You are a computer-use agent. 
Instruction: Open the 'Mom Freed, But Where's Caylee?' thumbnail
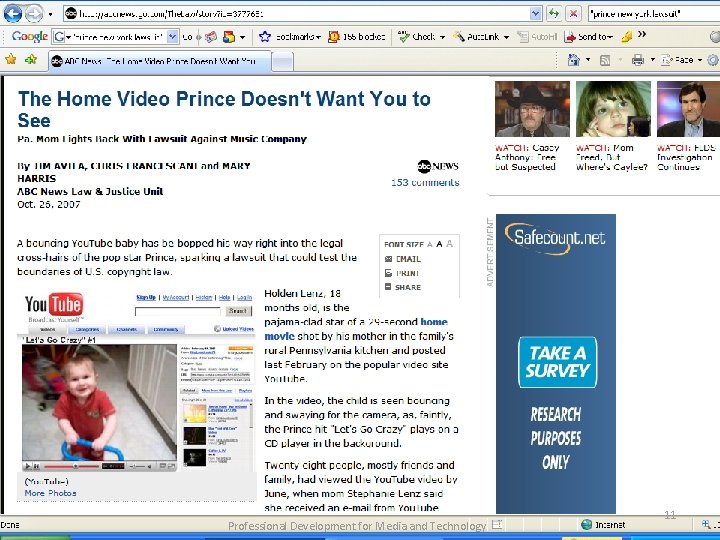pos(613,109)
